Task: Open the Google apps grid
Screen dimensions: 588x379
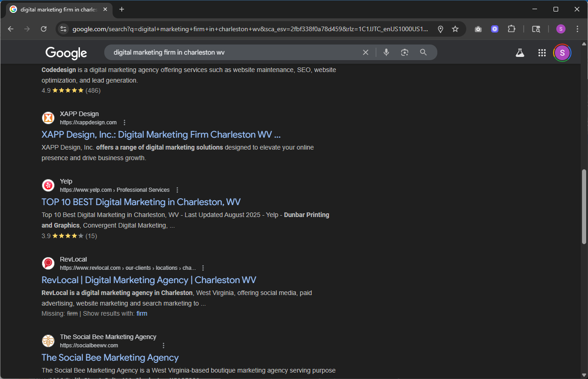Action: pos(542,53)
